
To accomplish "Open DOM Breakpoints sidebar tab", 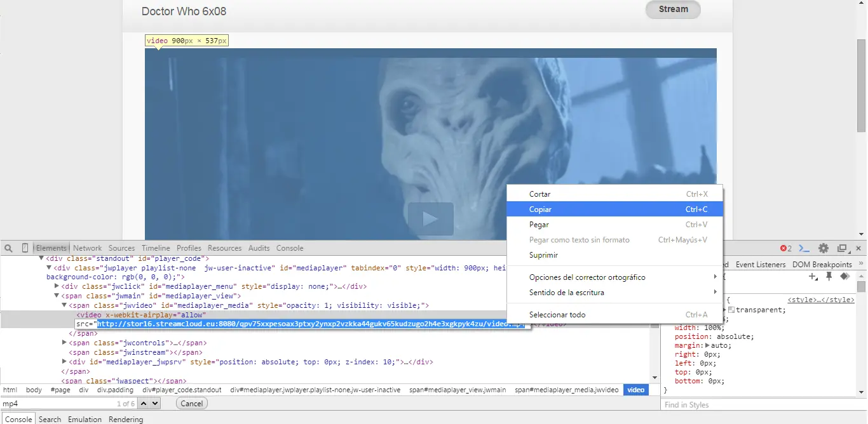I will (822, 264).
